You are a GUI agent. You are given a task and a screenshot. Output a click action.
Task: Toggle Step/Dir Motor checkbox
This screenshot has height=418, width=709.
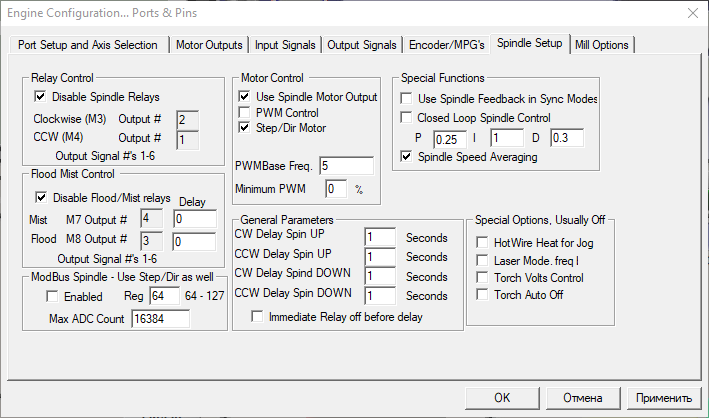pos(245,128)
